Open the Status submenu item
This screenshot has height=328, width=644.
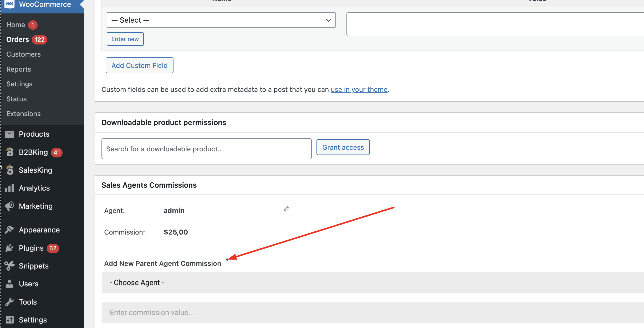coord(17,99)
